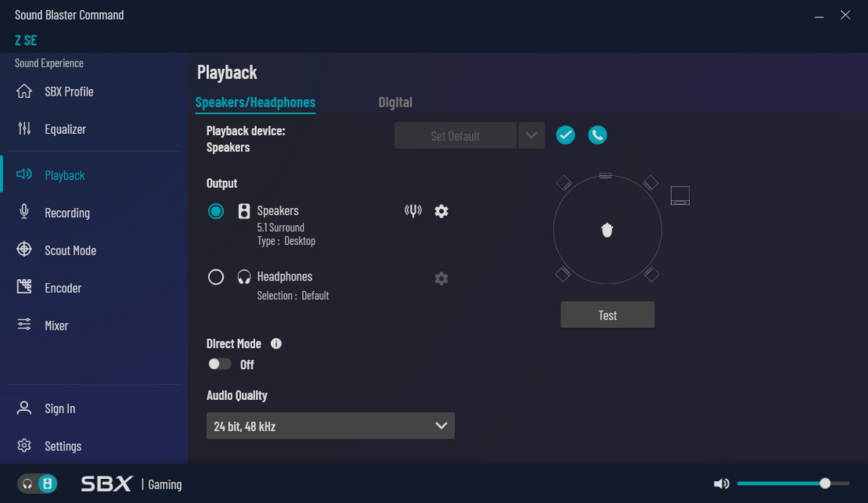
Task: Click the rear left speaker in diagram
Action: click(x=563, y=274)
